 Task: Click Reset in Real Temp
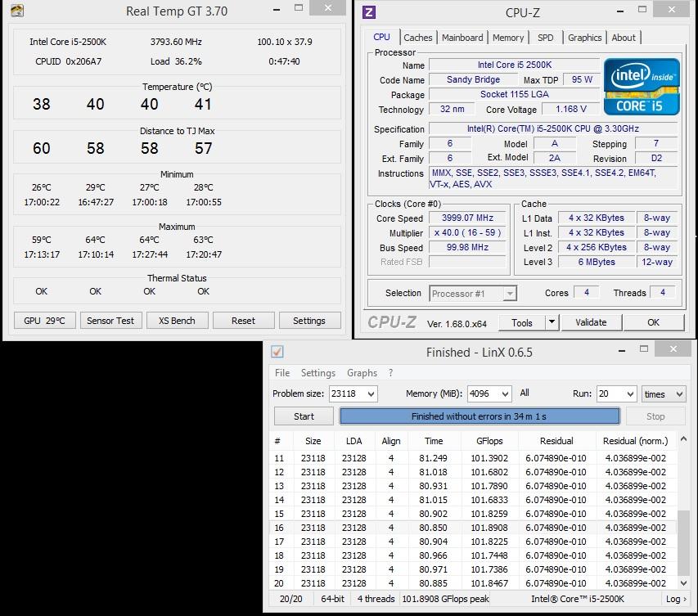point(243,321)
